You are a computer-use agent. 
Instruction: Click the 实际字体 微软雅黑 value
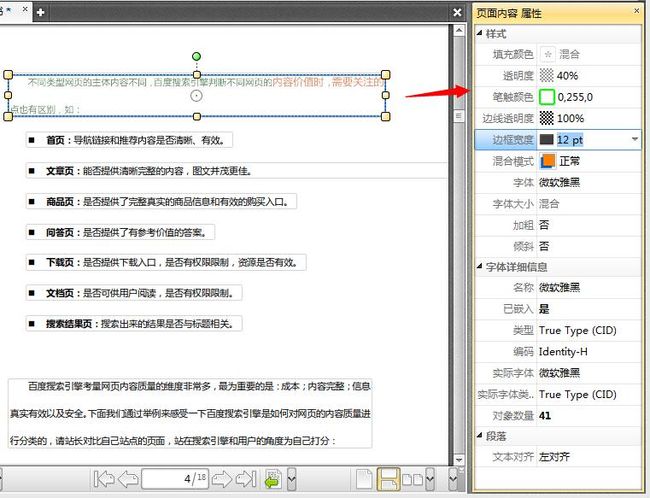point(559,373)
